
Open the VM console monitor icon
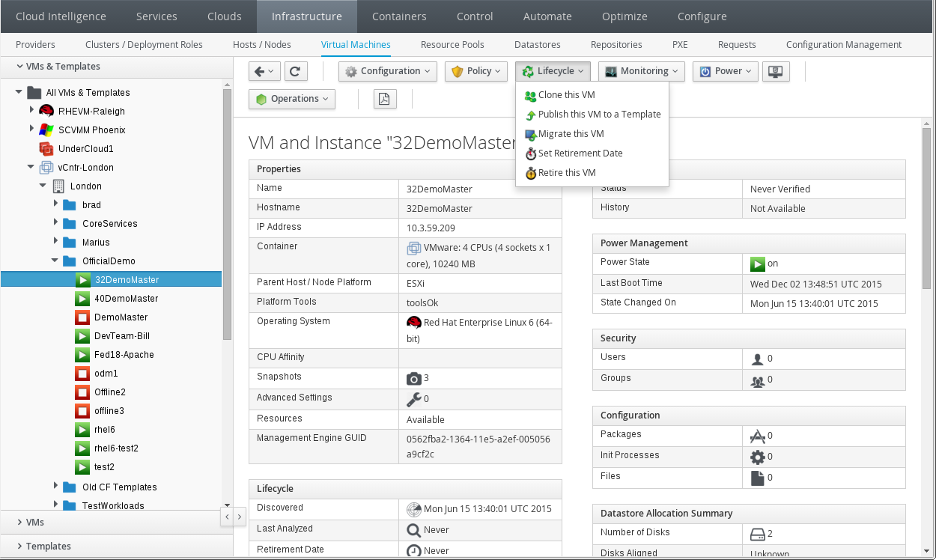pos(776,71)
